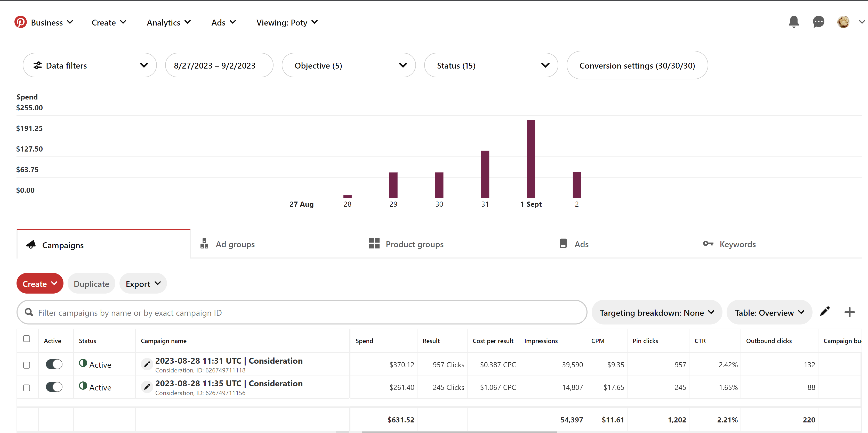Click the 1 Sept spend bar
Screen dimensions: 868x433
[531, 159]
